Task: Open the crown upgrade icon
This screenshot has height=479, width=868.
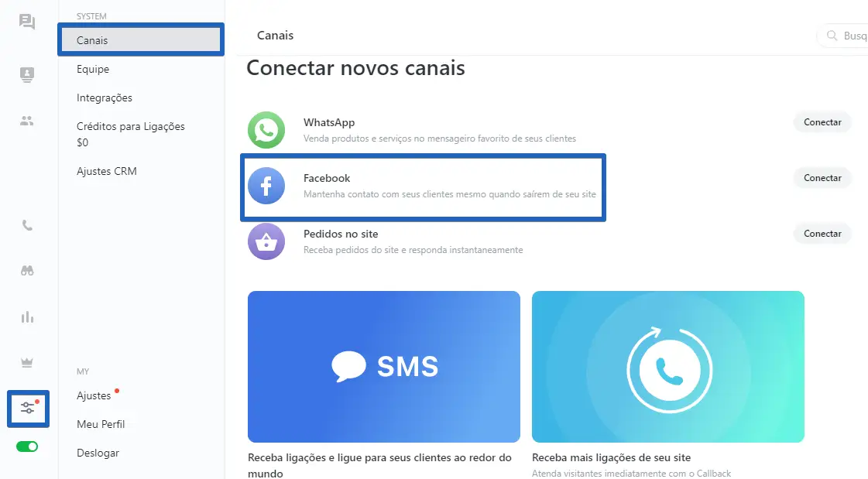Action: tap(26, 363)
